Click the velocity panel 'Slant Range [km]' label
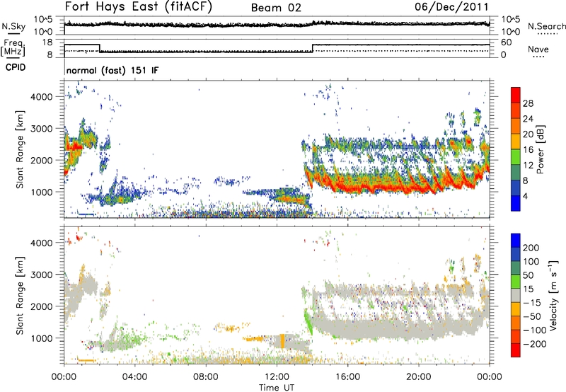566x392 pixels. pyautogui.click(x=20, y=295)
